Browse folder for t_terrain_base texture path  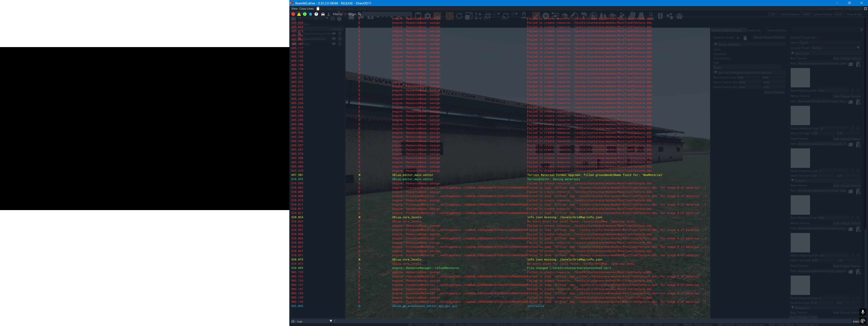click(x=850, y=64)
